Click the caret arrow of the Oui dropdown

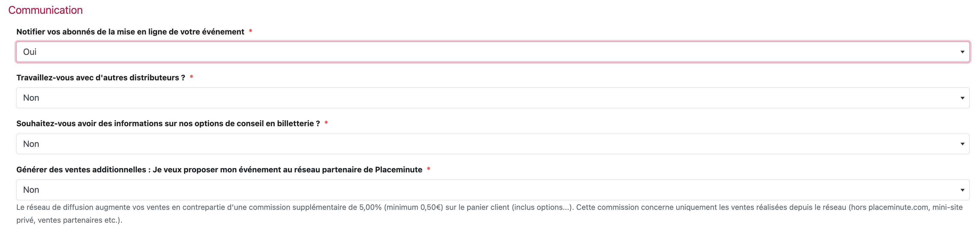(x=962, y=52)
